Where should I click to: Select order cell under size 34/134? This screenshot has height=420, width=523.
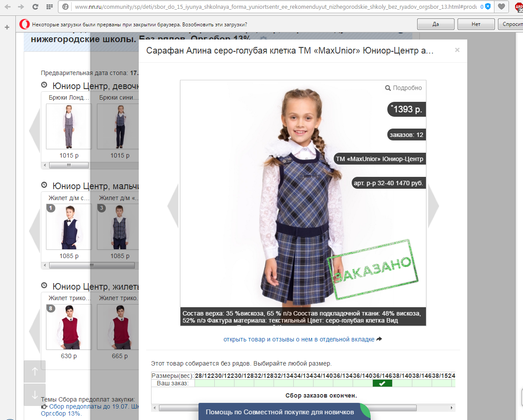303,383
